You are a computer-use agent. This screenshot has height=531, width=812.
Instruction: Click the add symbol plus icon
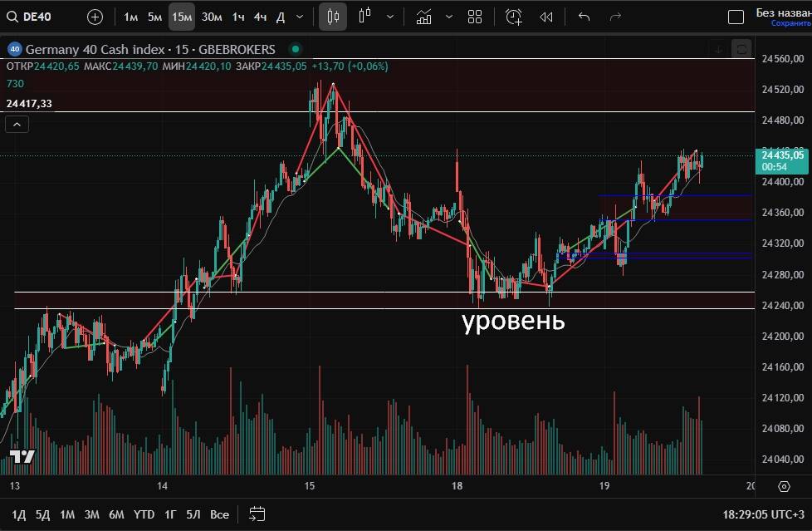[95, 17]
